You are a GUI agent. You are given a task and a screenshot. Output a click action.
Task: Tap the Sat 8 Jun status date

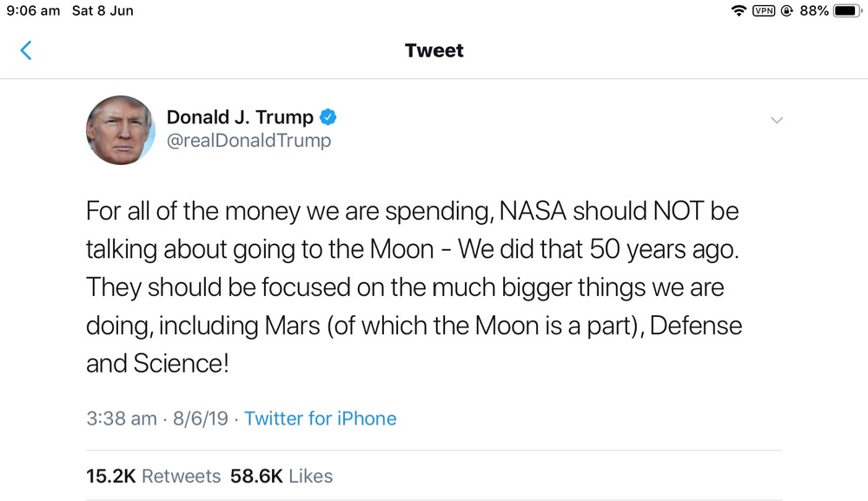pyautogui.click(x=103, y=11)
